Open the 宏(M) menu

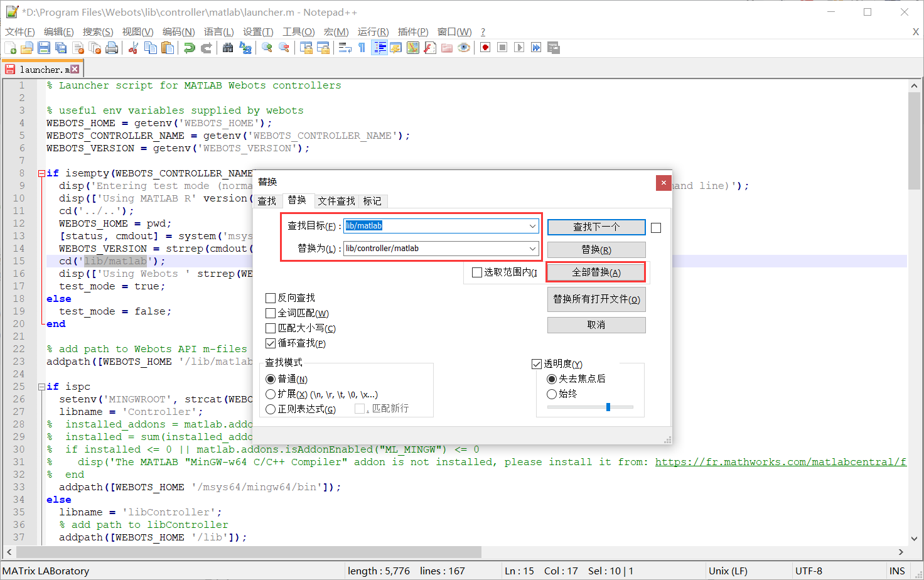point(336,31)
